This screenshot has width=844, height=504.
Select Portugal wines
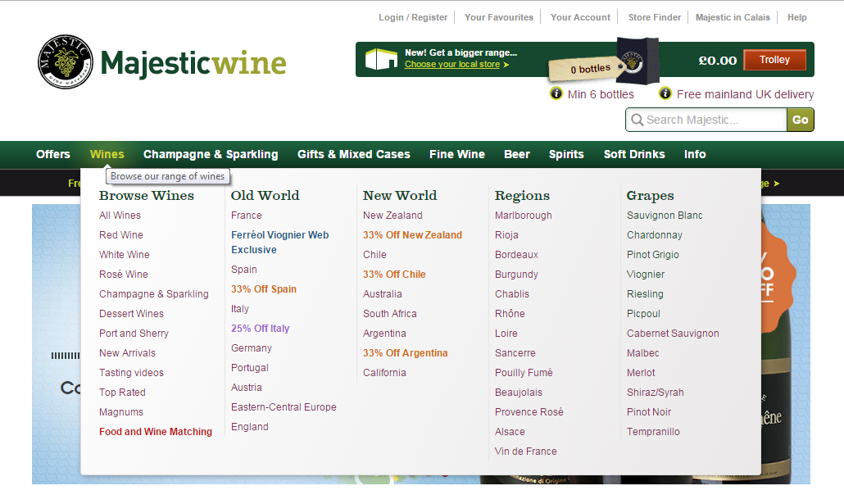250,368
